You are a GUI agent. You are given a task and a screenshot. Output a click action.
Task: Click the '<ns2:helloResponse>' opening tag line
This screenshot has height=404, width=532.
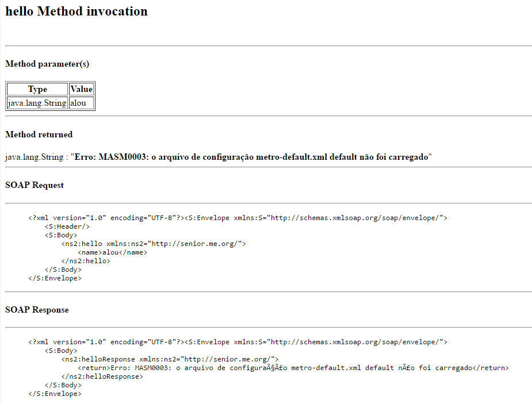pyautogui.click(x=170, y=359)
